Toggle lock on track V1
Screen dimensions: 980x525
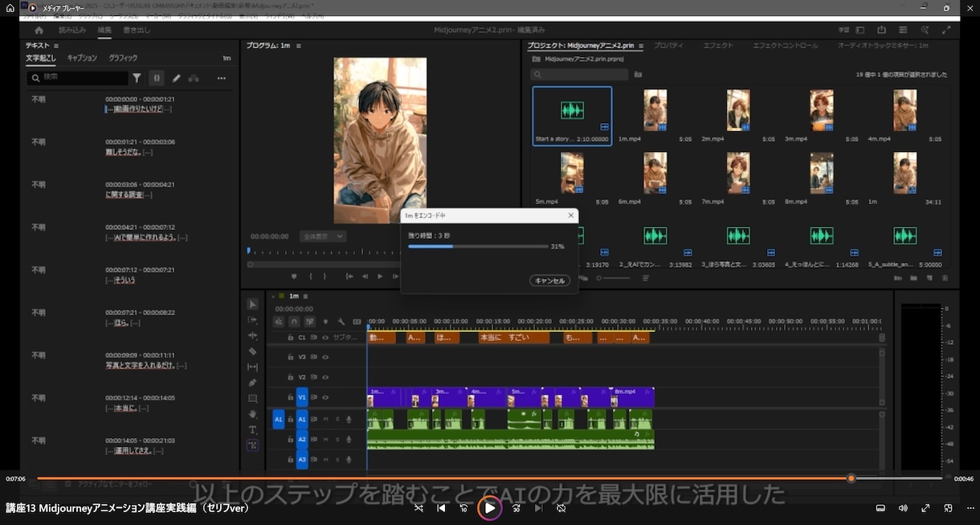289,397
